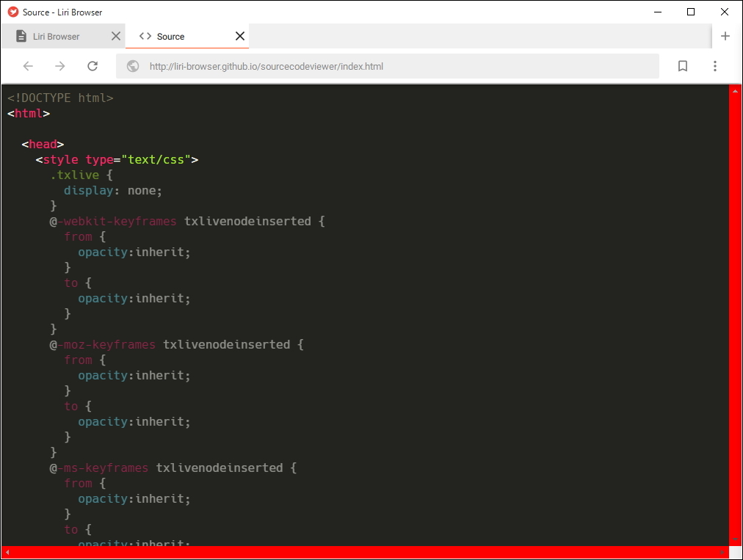Go back using the back arrow
743x560 pixels.
tap(28, 66)
